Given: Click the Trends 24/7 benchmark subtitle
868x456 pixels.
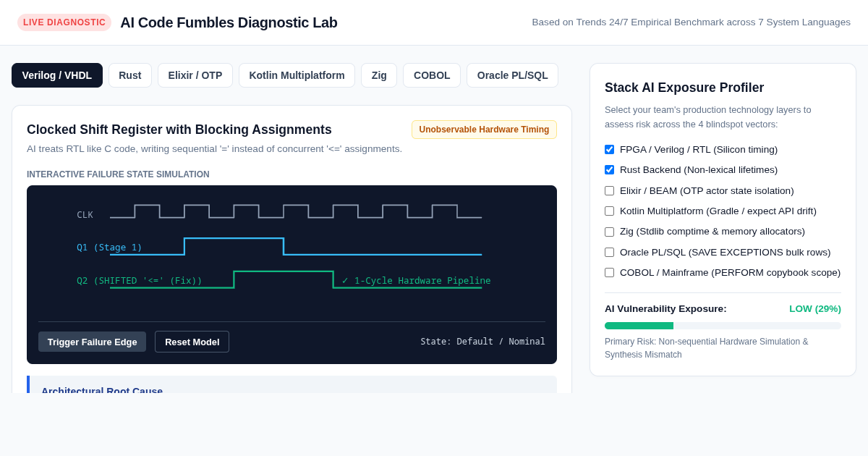Looking at the screenshot, I should [x=691, y=22].
